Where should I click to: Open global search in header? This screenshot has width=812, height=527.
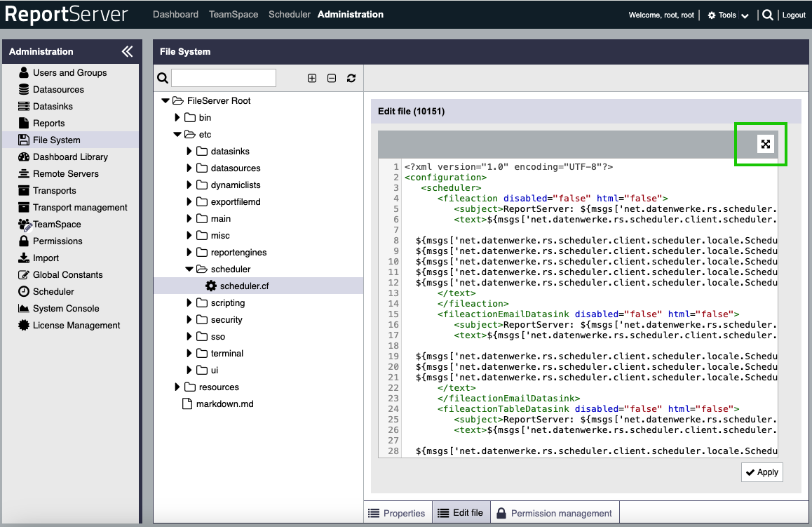tap(767, 15)
